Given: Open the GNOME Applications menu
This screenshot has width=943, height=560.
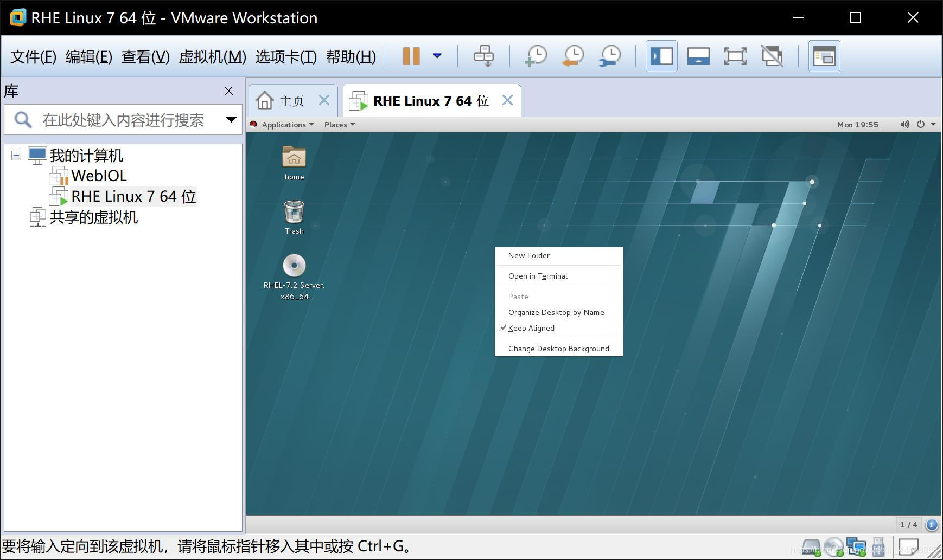Looking at the screenshot, I should pyautogui.click(x=288, y=125).
